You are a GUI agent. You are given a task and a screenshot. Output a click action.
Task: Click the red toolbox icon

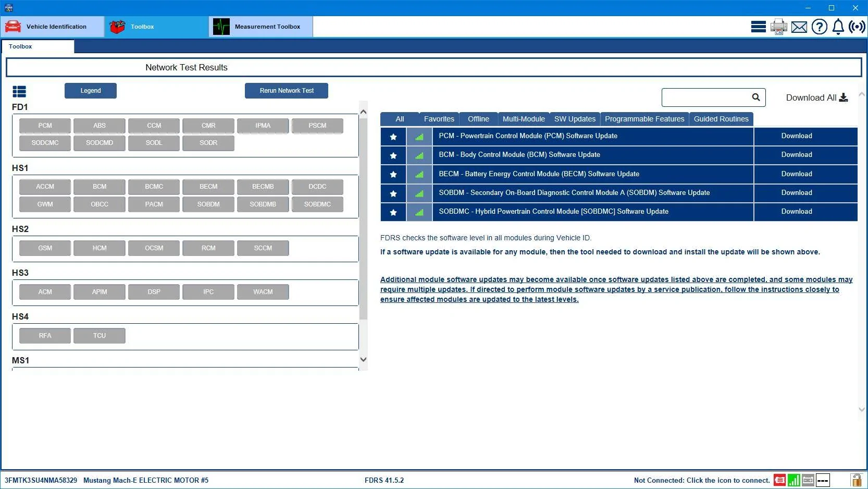117,27
